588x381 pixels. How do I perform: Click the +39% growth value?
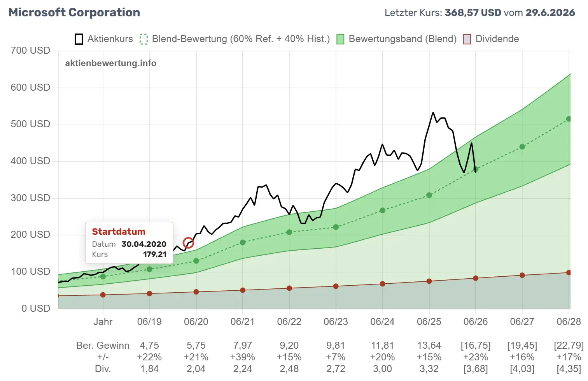pos(243,357)
